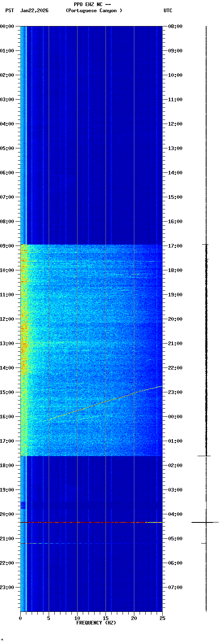Click the 00:00 UTC time label

[175, 417]
